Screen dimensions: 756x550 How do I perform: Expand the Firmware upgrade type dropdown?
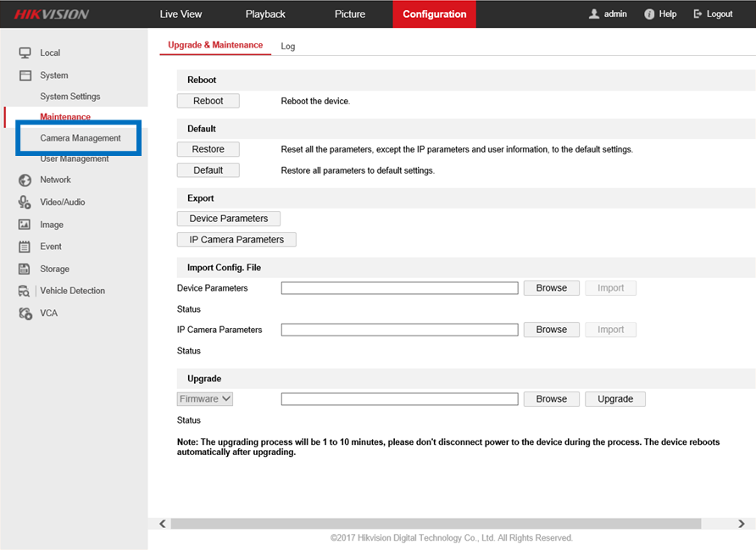(x=205, y=399)
